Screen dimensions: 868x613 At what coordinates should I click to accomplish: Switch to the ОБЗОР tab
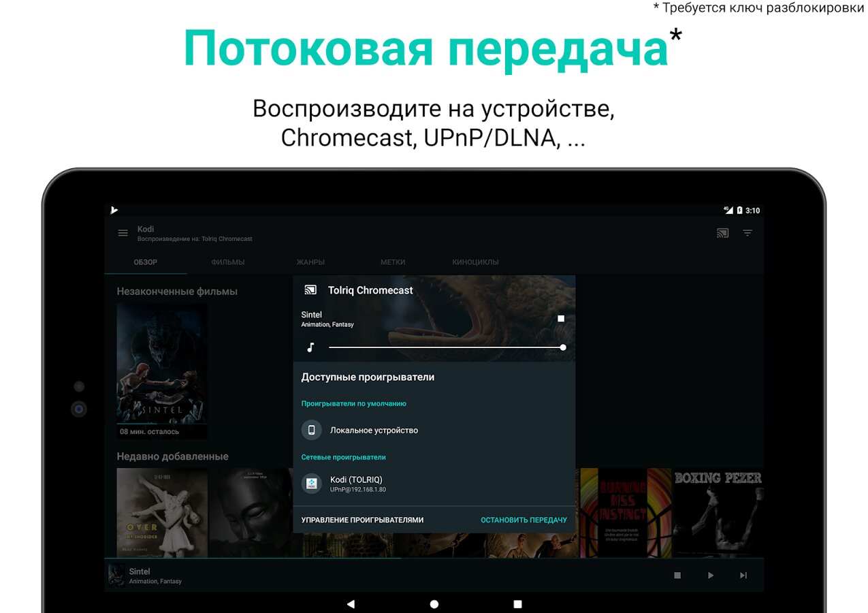(146, 262)
